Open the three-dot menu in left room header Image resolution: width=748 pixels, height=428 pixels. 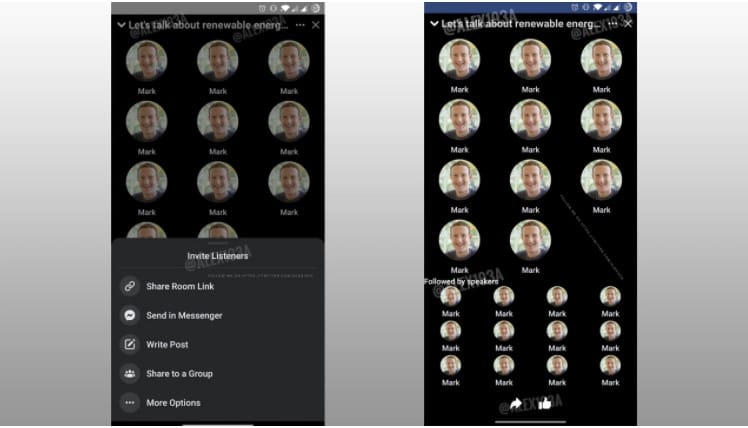click(x=300, y=25)
